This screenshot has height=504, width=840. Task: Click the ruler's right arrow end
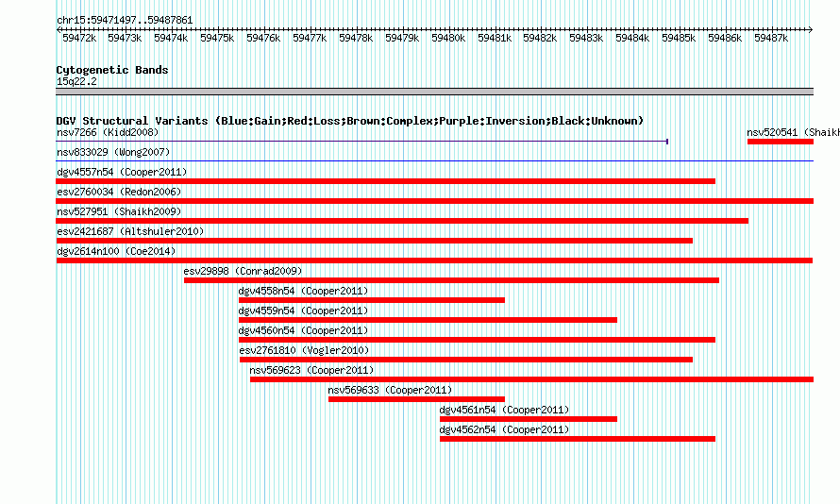point(811,30)
